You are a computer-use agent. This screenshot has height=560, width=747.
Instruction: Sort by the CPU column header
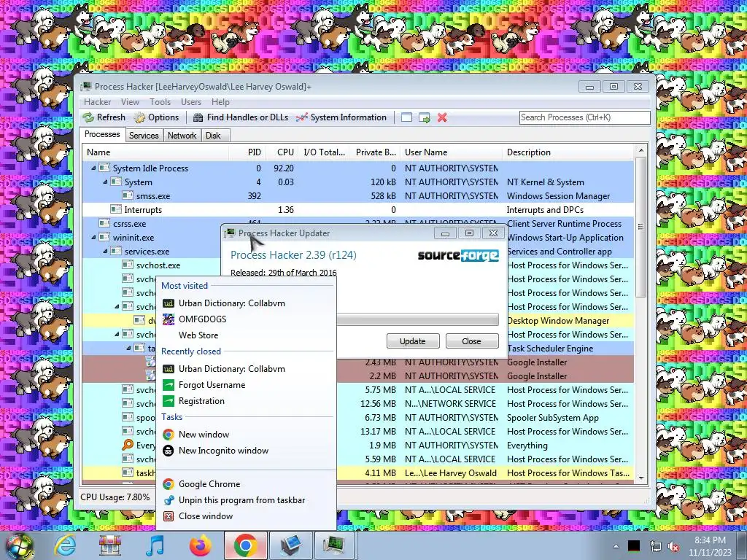click(x=281, y=152)
